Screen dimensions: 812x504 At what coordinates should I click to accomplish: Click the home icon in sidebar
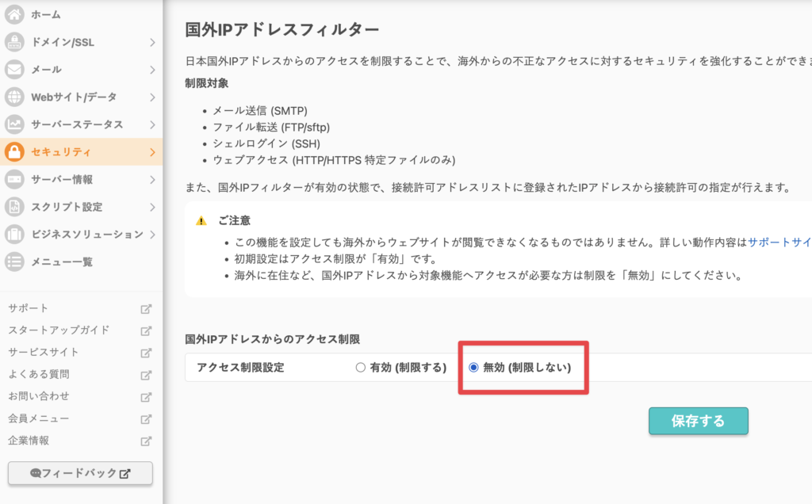pos(14,14)
